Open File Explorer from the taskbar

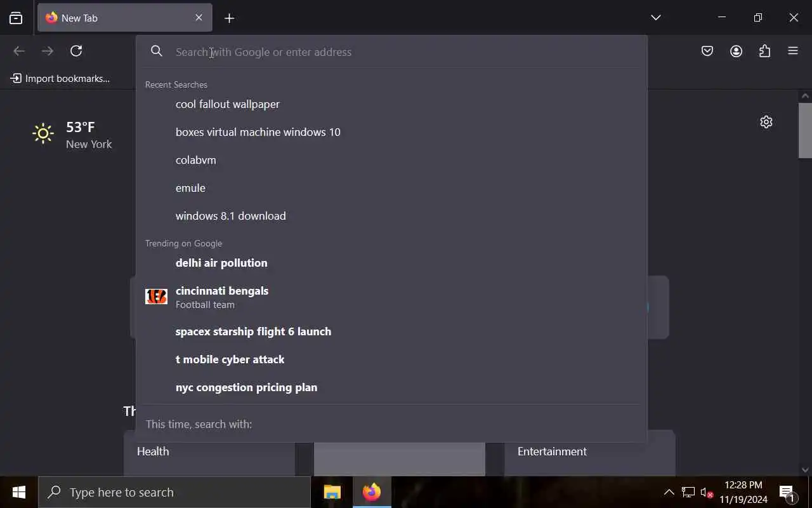click(x=332, y=492)
